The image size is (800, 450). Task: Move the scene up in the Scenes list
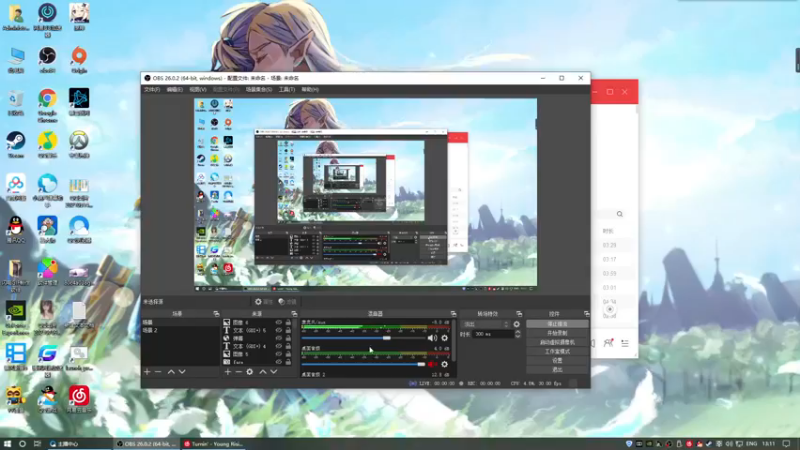click(x=171, y=372)
